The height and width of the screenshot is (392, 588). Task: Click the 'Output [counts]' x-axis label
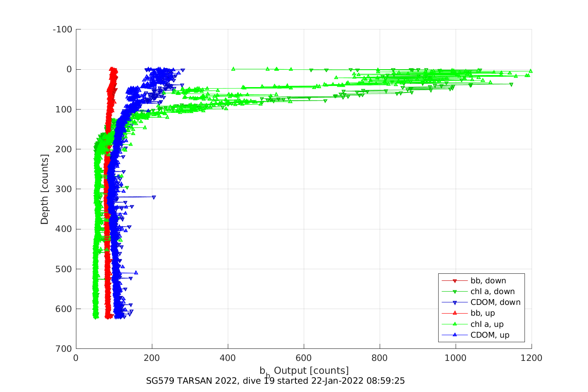(x=311, y=370)
